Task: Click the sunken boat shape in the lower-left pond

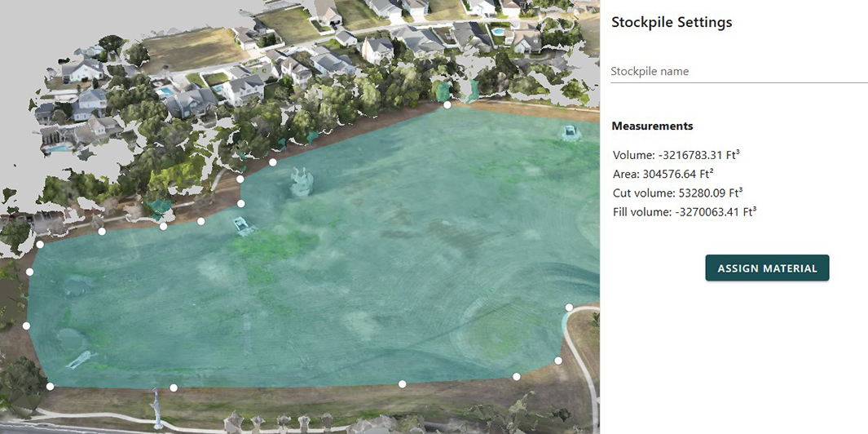Action: click(x=82, y=359)
